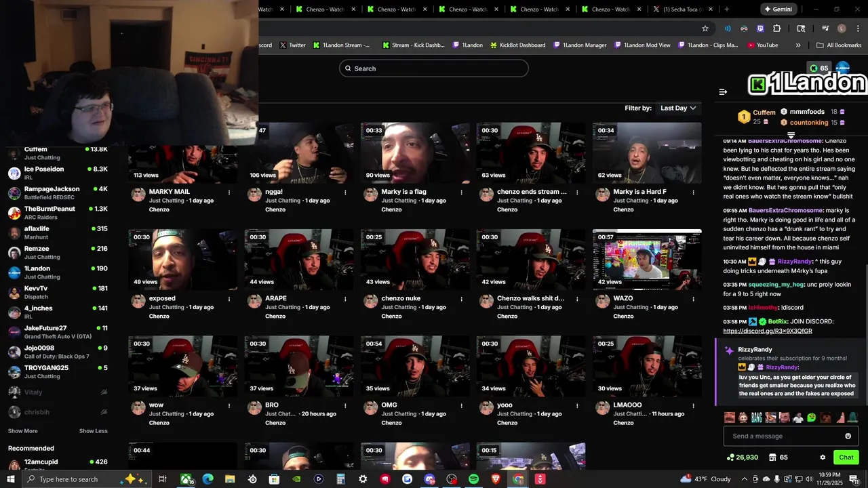Open Spotify from the taskbar
Viewport: 868px width, 488px height.
click(x=473, y=479)
